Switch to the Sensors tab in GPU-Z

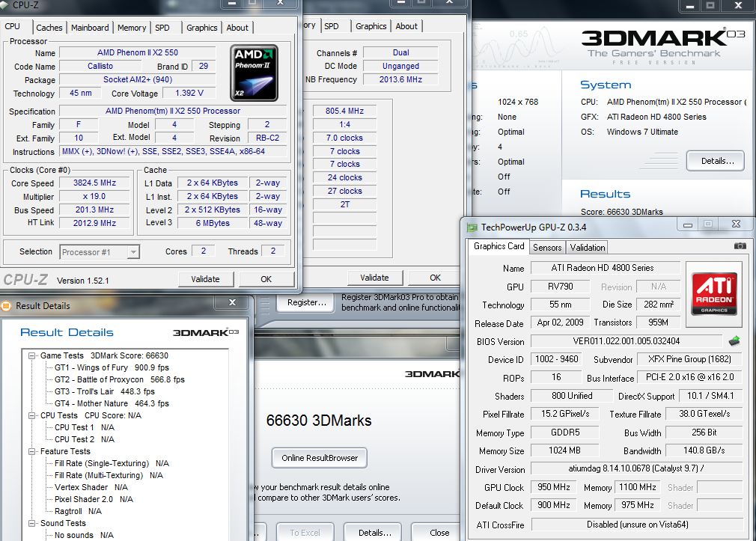point(546,248)
